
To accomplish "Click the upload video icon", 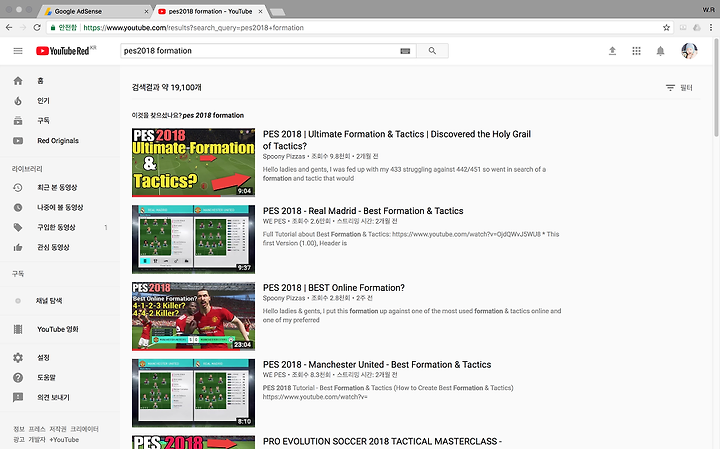I will [612, 51].
